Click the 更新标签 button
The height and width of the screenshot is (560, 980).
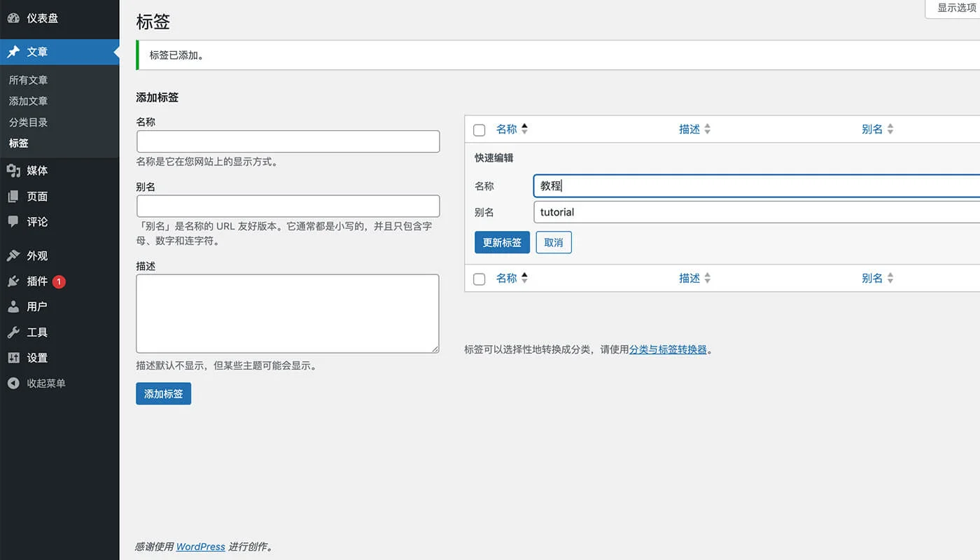502,243
